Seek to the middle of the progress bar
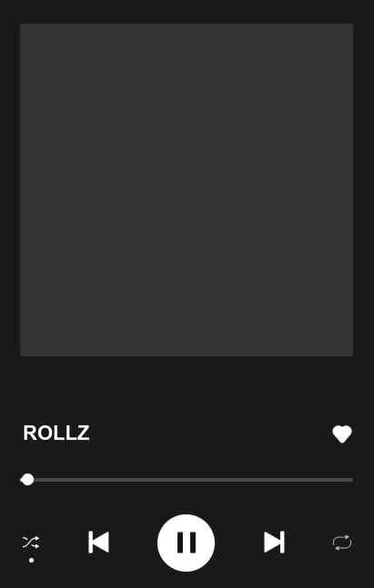 pyautogui.click(x=187, y=480)
